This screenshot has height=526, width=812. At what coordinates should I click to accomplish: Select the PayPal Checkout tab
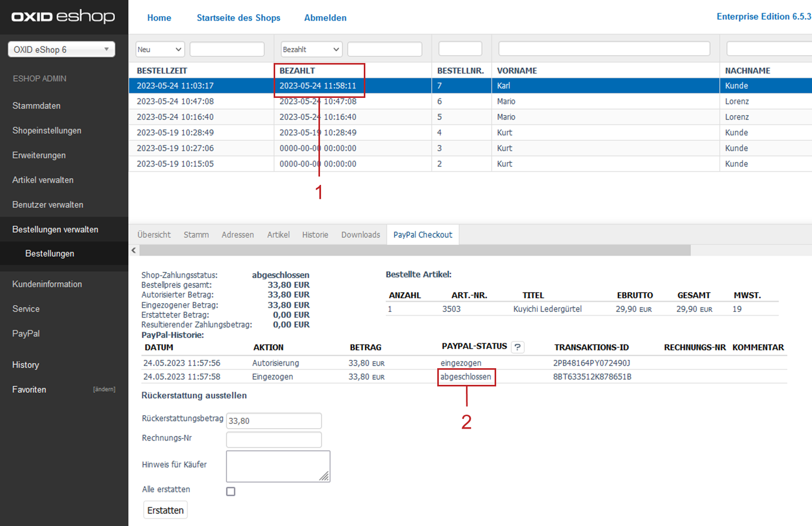coord(422,235)
